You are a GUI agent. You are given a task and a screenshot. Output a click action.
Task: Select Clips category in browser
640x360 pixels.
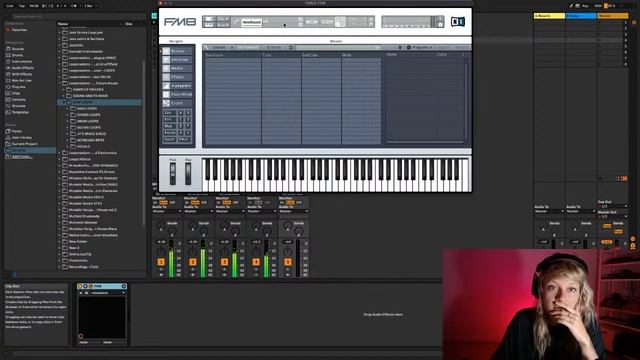(x=13, y=93)
